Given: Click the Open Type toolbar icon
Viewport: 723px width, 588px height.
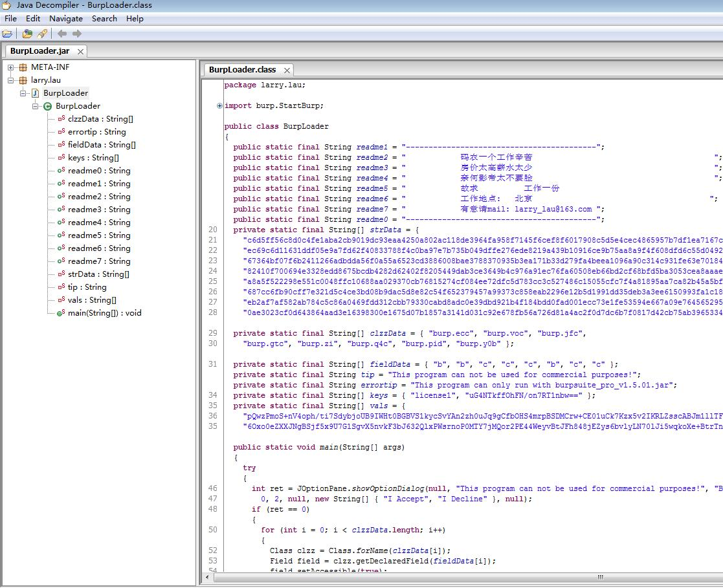Looking at the screenshot, I should click(27, 34).
